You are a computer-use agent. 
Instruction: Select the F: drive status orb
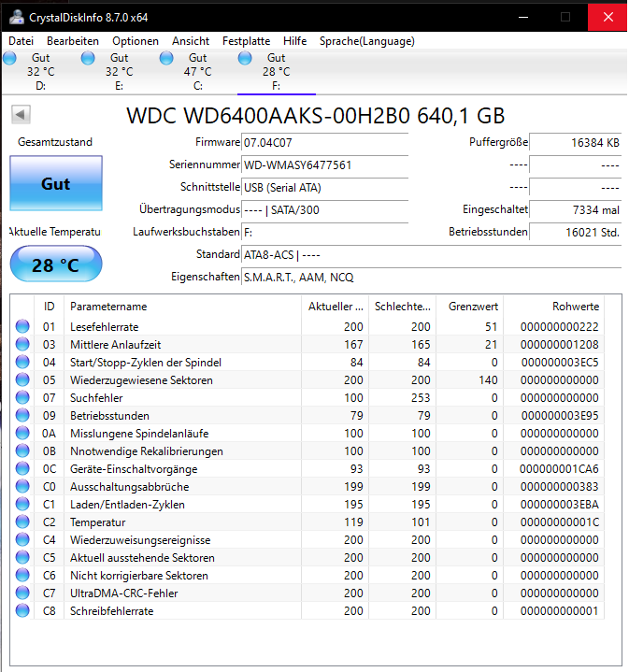(245, 58)
